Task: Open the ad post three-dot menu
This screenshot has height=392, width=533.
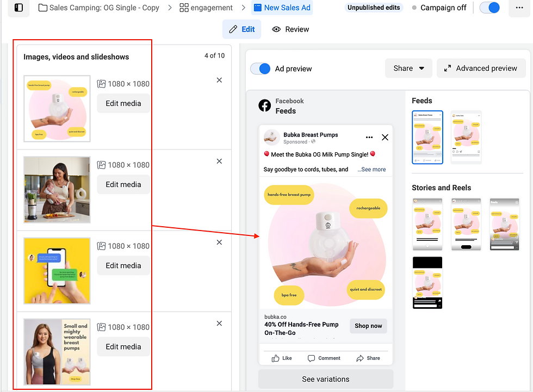Action: 369,137
